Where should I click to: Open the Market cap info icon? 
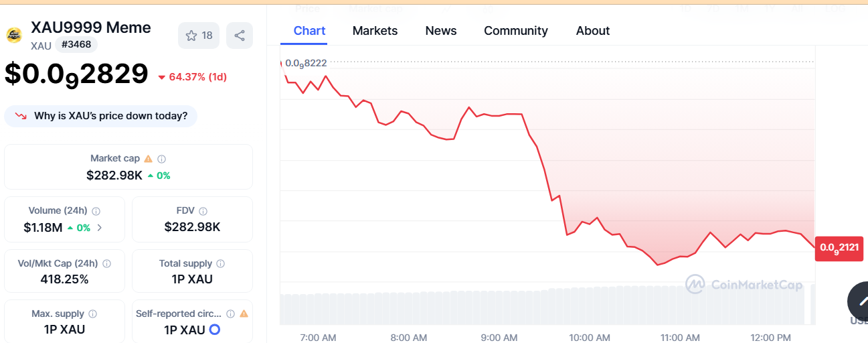[x=161, y=159]
